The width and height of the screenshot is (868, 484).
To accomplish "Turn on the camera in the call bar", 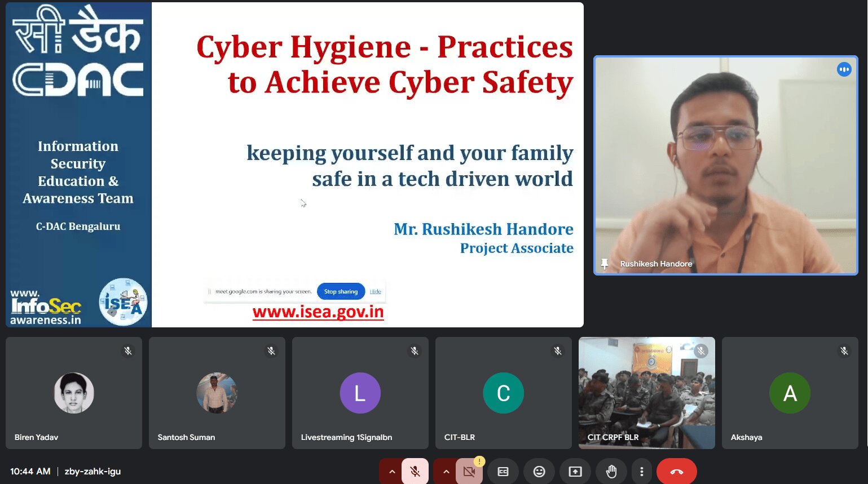I will pos(469,472).
